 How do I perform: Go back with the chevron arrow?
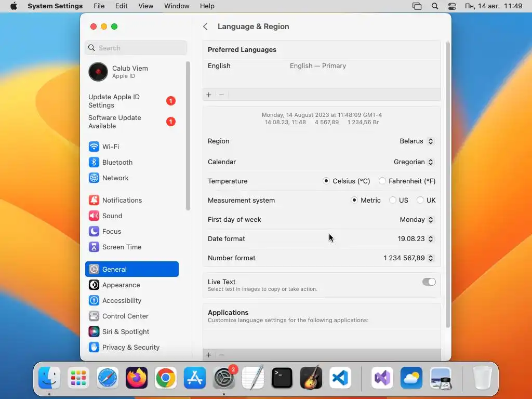click(x=205, y=26)
